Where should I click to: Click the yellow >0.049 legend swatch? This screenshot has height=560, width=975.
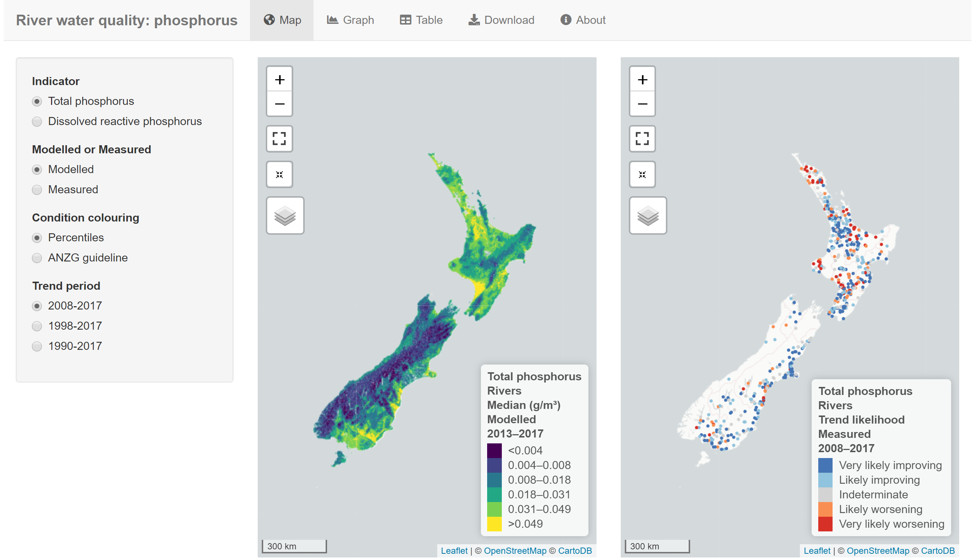point(495,523)
